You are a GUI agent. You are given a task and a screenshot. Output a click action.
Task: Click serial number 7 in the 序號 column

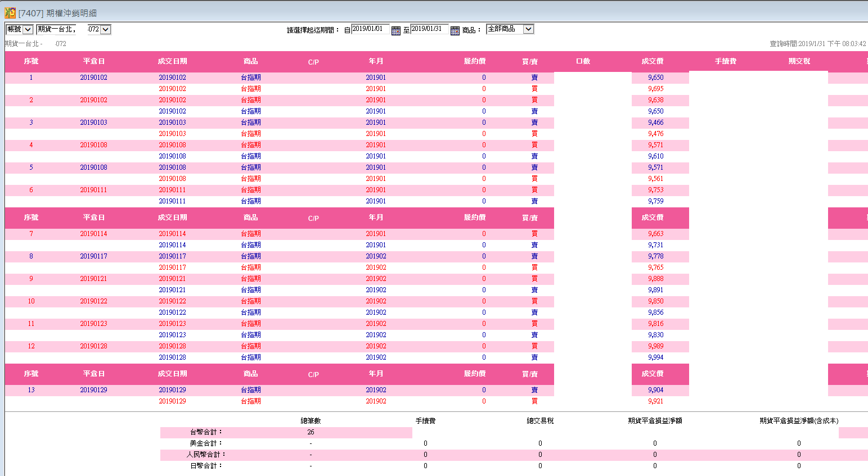(31, 234)
